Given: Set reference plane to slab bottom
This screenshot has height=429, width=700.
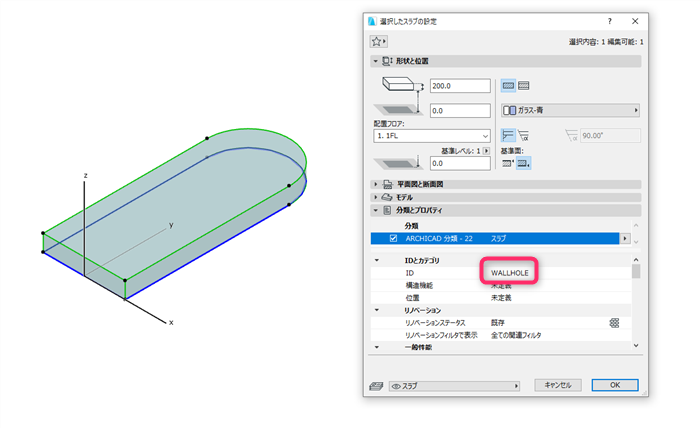Looking at the screenshot, I should (523, 163).
